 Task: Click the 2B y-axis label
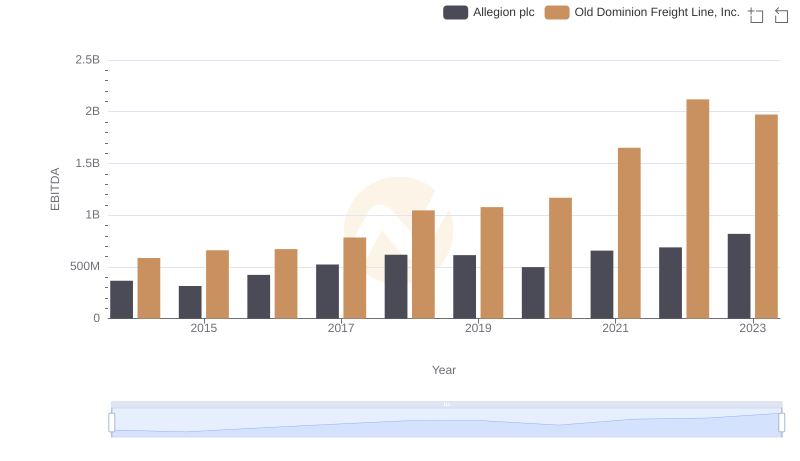pos(92,111)
